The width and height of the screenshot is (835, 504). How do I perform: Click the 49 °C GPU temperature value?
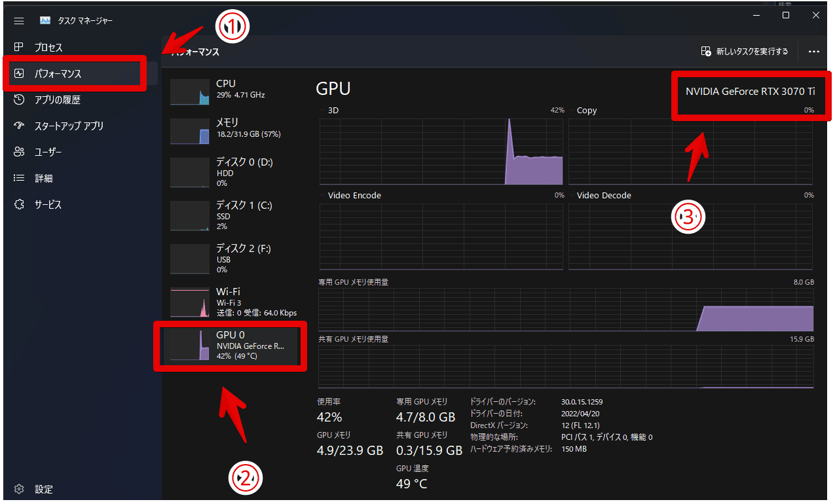[x=411, y=484]
